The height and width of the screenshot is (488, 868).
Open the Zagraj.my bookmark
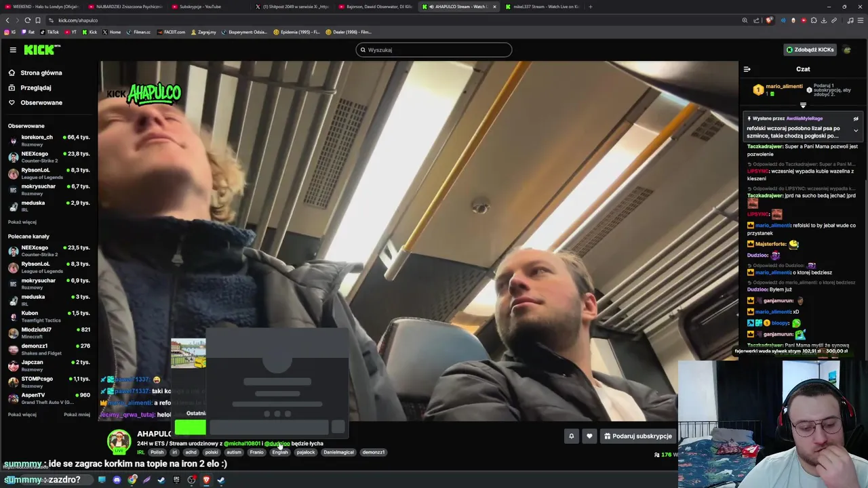[203, 32]
